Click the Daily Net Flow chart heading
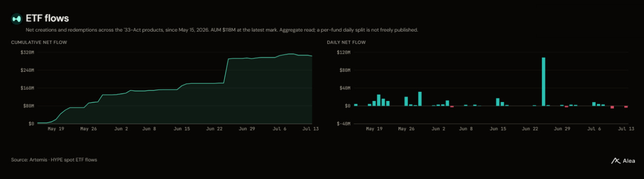The image size is (644, 179). point(346,43)
